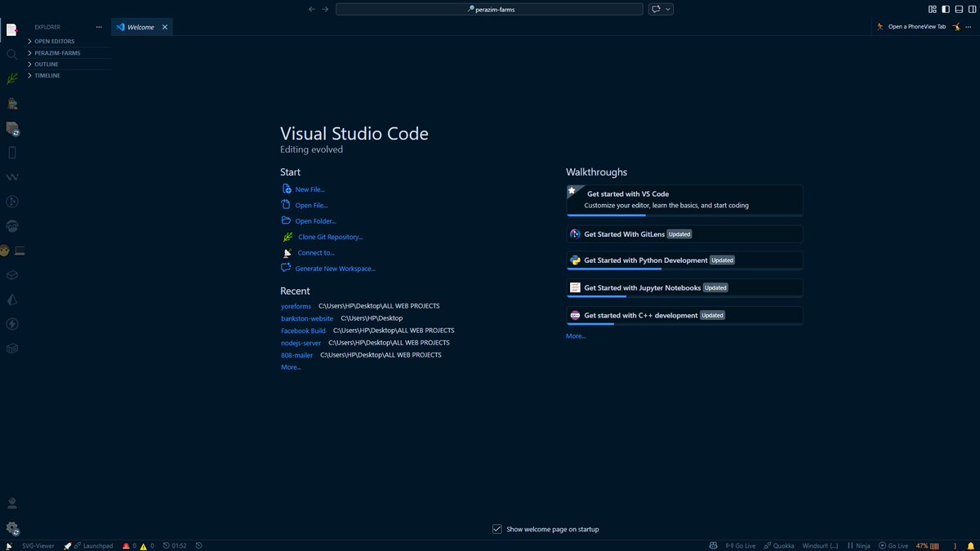Click Quokka status bar item
Viewport: 980px width, 551px height.
click(778, 545)
